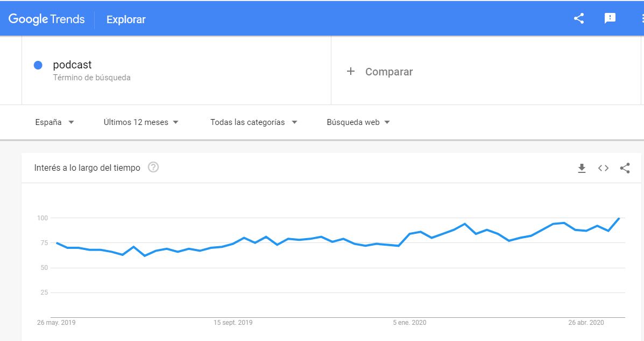Open the España region dropdown
Viewport: 644px width, 341px height.
[54, 122]
